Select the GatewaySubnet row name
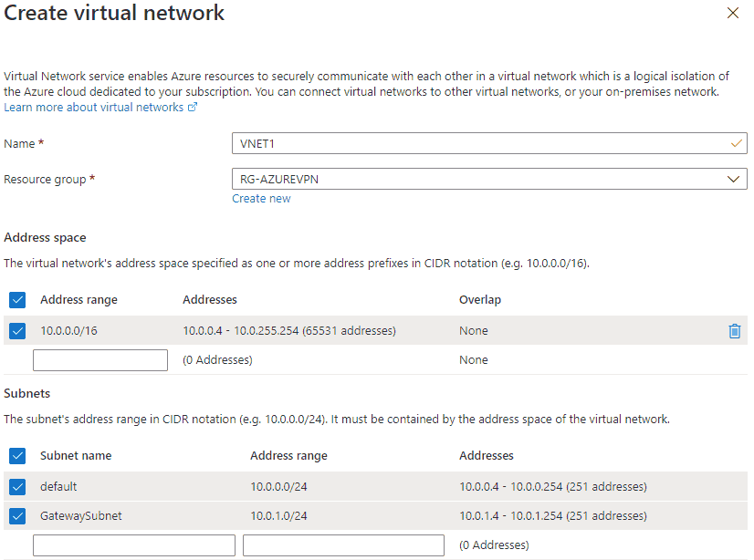 [80, 516]
